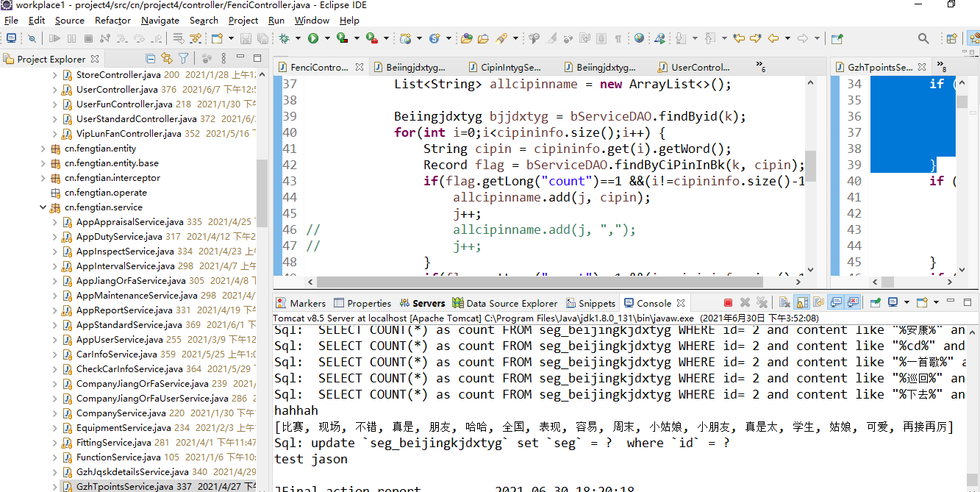Toggle show console when standard output changes
The height and width of the screenshot is (492, 980).
point(836,302)
